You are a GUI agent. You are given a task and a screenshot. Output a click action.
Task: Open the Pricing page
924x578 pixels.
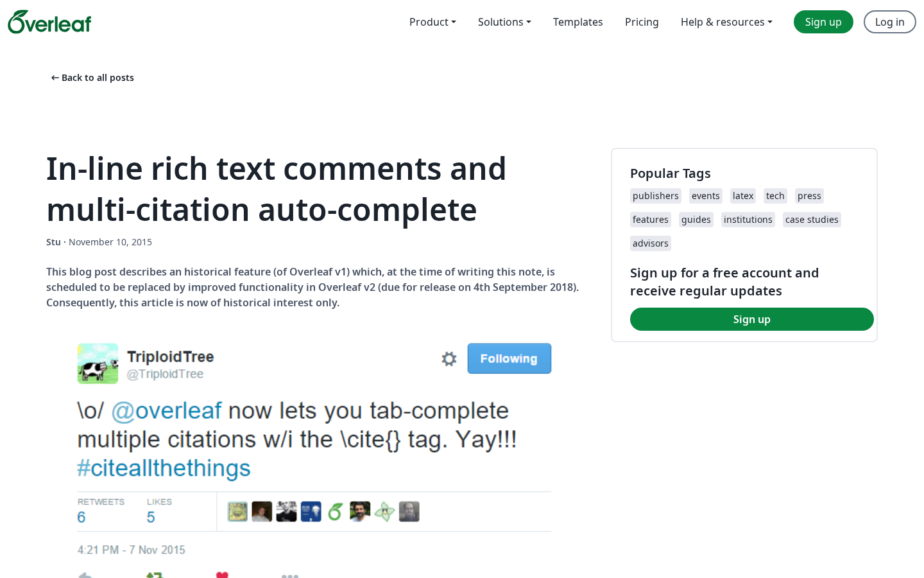(x=642, y=22)
